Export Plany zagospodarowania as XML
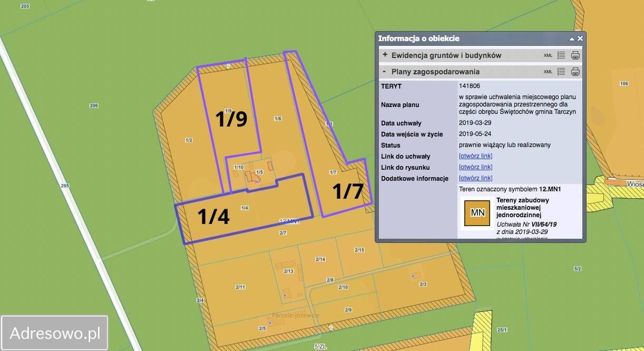644x351 pixels. pyautogui.click(x=548, y=72)
